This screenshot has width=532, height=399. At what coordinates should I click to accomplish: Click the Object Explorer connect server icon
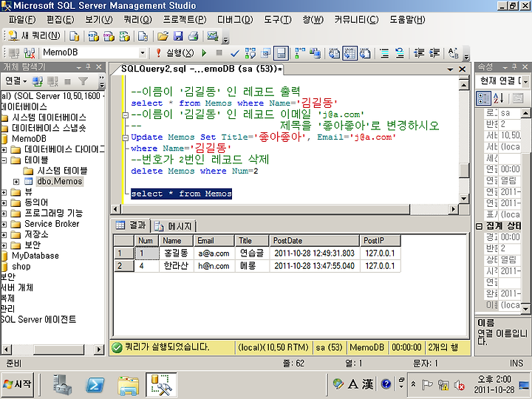pyautogui.click(x=38, y=81)
